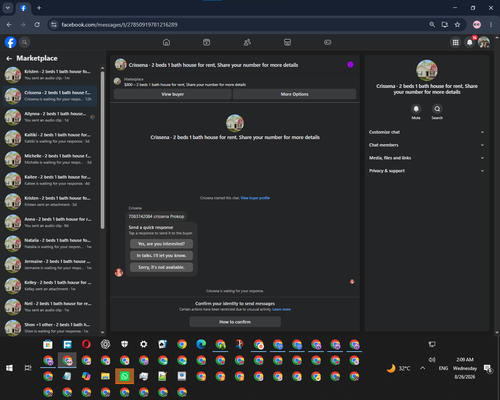The height and width of the screenshot is (400, 500).
Task: Open the Marketplace storefront icon
Action: coord(287,42)
